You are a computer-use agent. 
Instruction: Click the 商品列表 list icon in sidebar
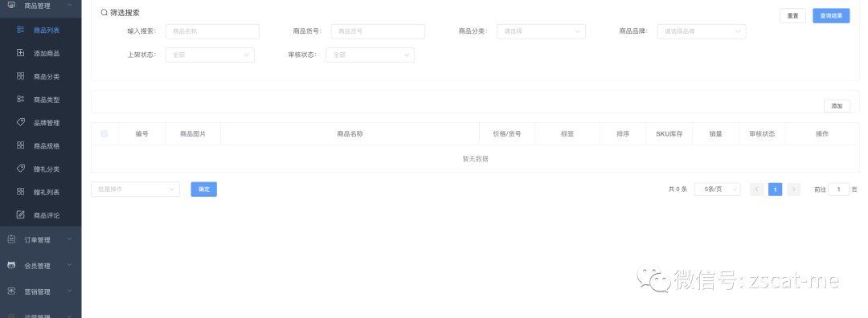pos(20,30)
